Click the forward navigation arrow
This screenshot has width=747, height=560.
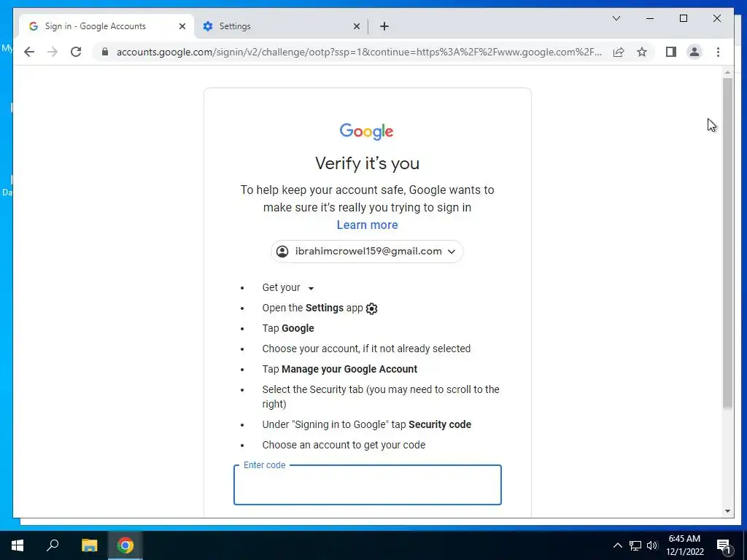click(53, 52)
